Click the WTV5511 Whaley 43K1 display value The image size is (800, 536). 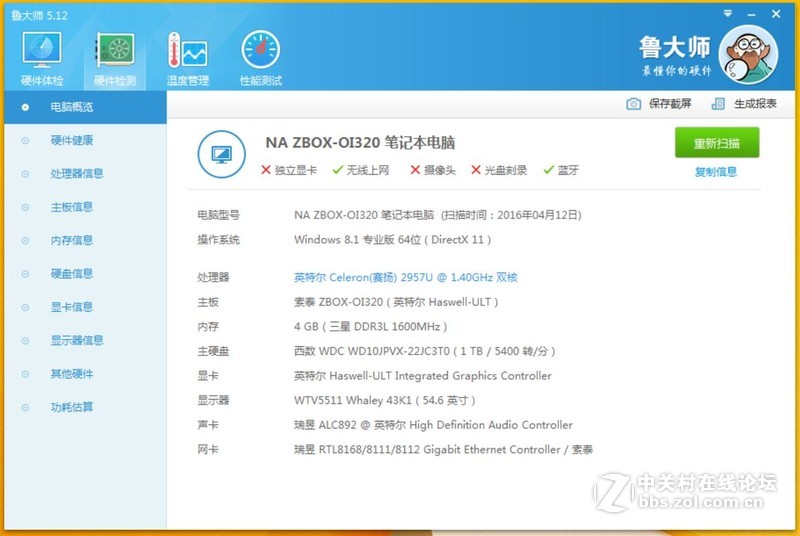tap(385, 400)
